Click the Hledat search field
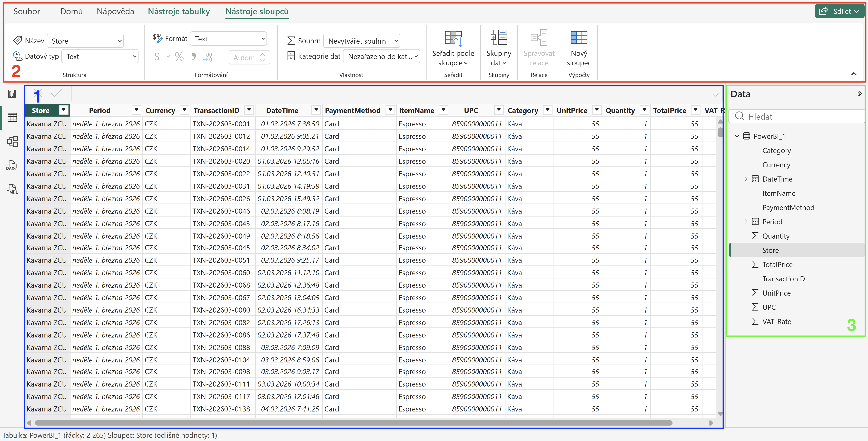 click(797, 116)
